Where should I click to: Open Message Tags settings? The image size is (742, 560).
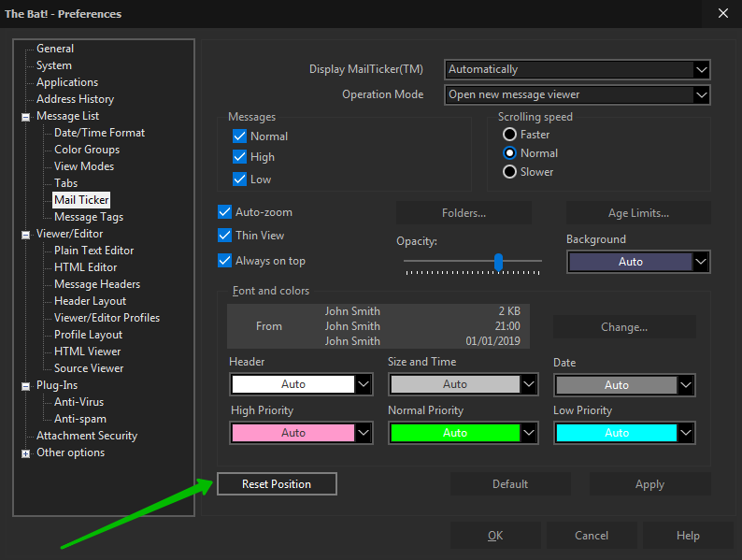(89, 217)
